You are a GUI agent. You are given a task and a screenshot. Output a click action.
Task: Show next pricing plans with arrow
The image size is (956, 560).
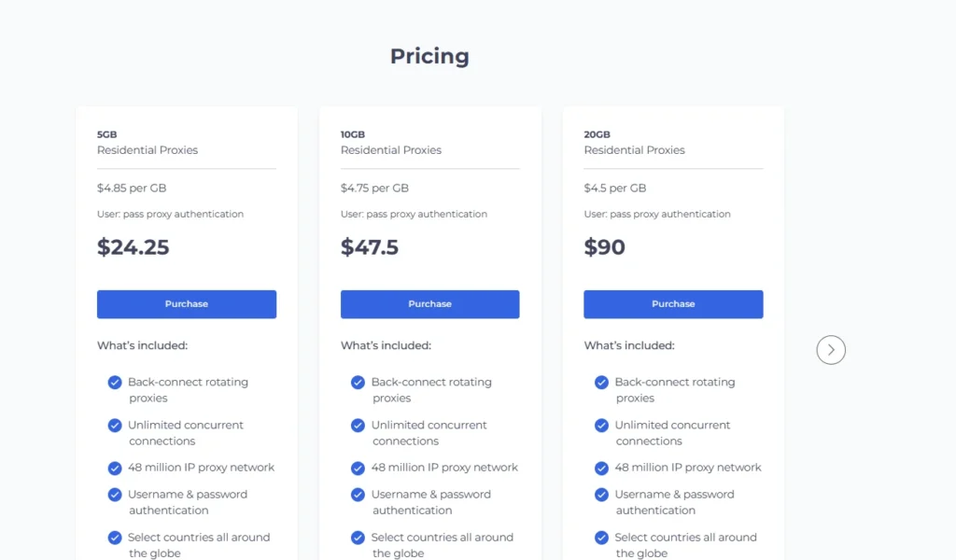[831, 350]
